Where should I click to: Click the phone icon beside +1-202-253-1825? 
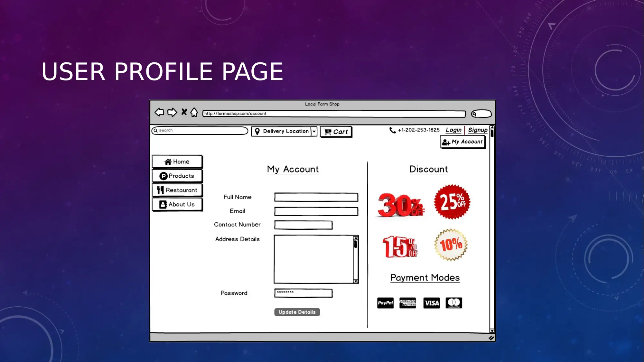[x=393, y=130]
